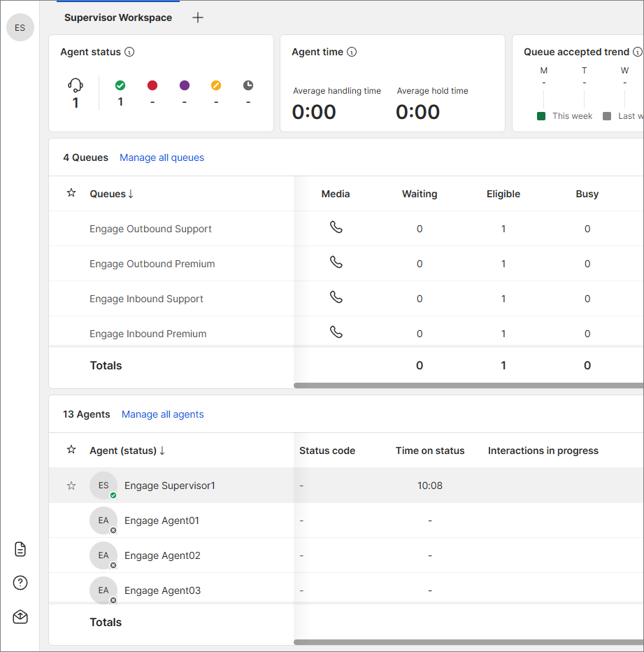The width and height of the screenshot is (644, 652).
Task: Click the 4 Queues heading
Action: 85,157
